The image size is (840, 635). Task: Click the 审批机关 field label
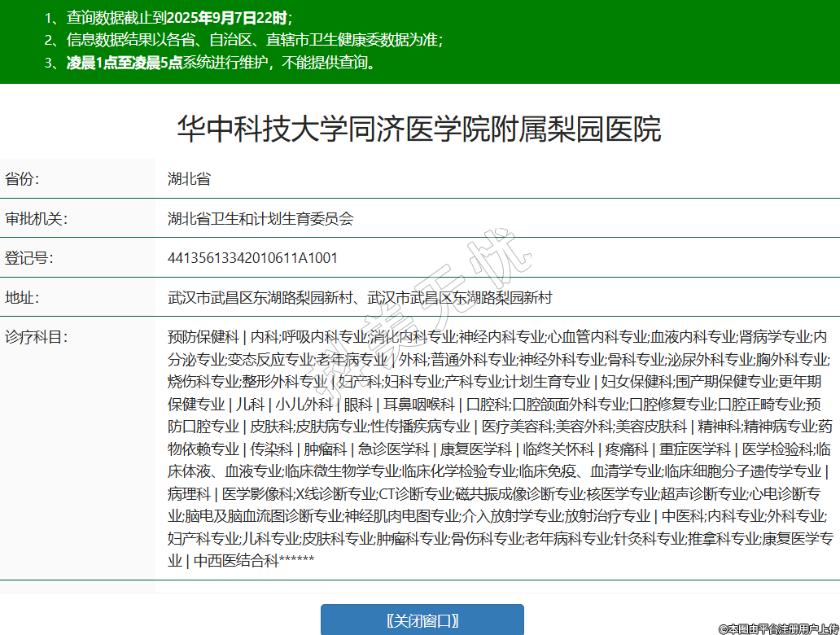36,219
